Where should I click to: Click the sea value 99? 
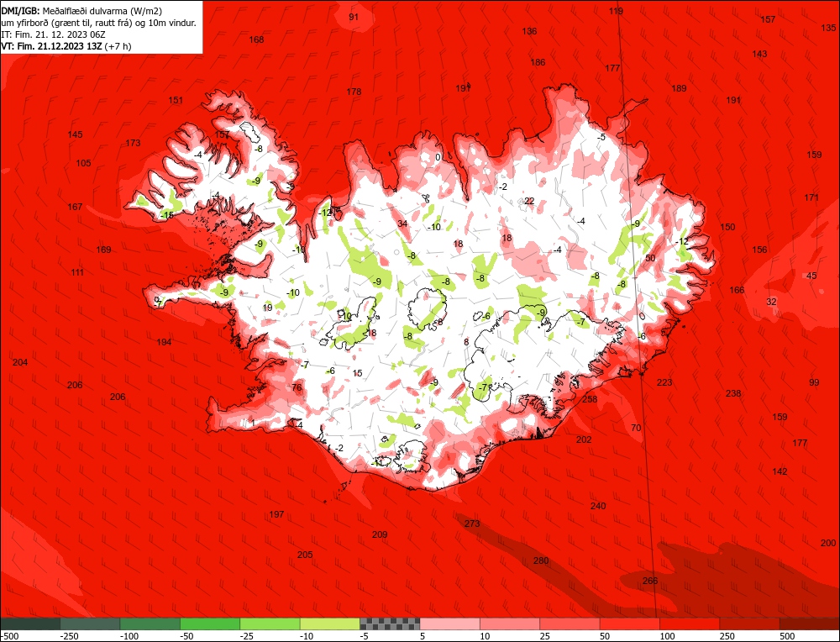tap(814, 382)
